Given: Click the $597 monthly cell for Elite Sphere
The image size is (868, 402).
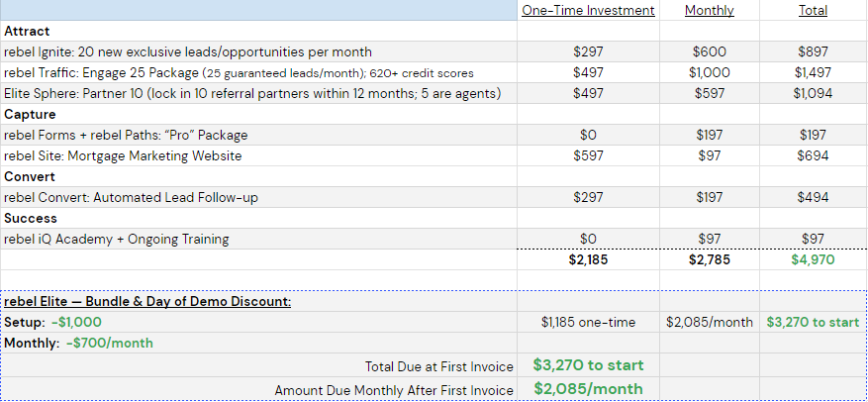Looking at the screenshot, I should click(x=709, y=94).
